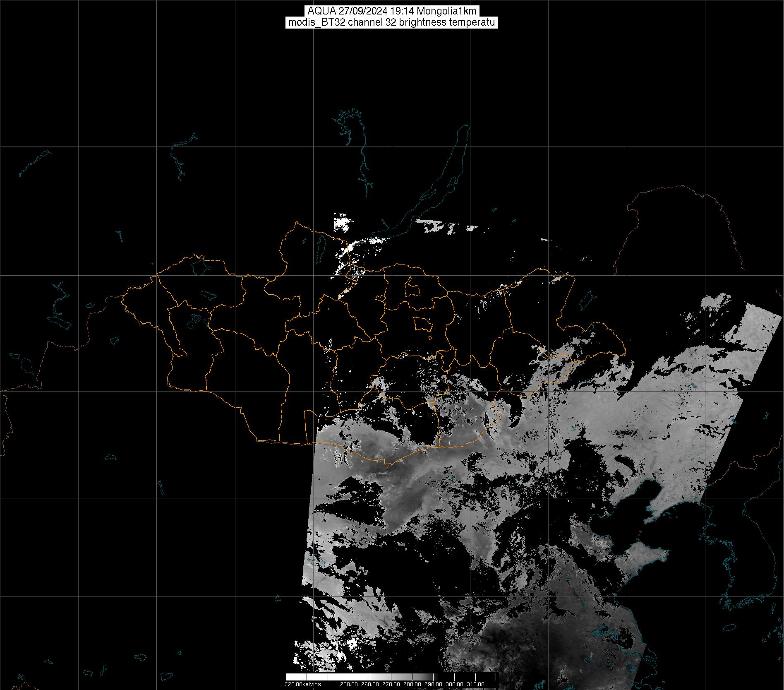
Task: Click the small Ulaanbaatar enclave boundary
Action: point(422,324)
